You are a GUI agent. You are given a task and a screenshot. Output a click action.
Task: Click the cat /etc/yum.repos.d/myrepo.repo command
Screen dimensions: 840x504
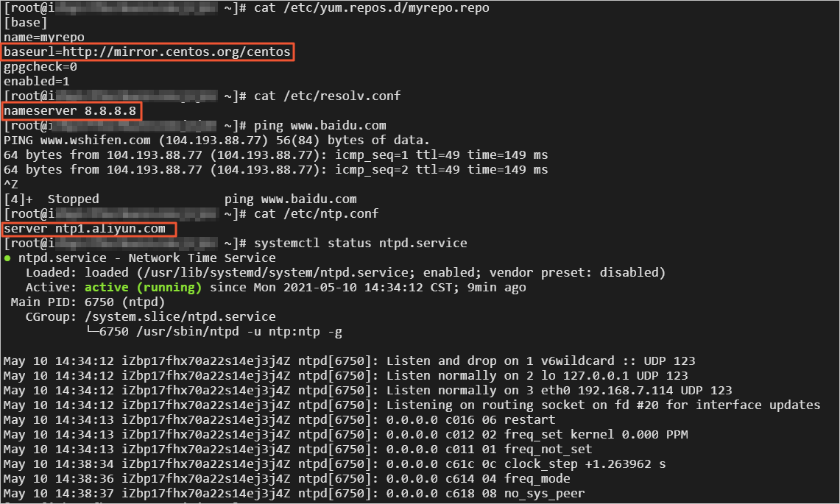[371, 8]
